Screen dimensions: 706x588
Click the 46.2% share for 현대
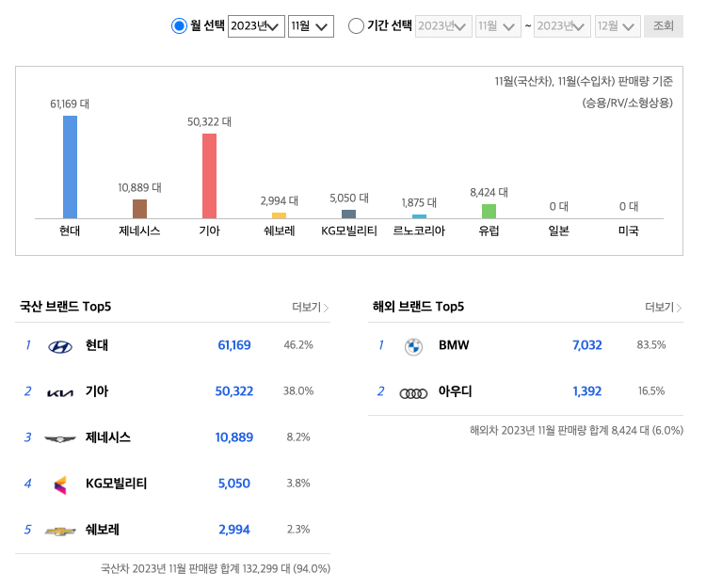coord(298,345)
